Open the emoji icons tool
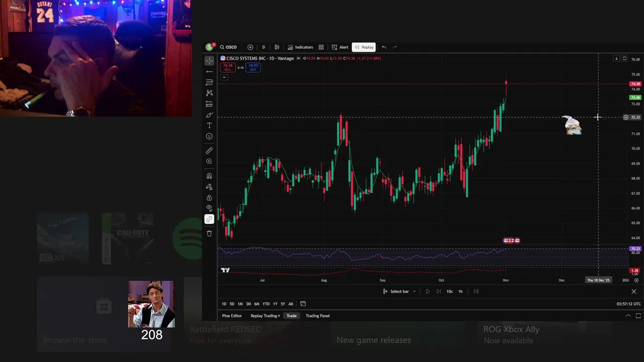644x362 pixels. tap(209, 136)
